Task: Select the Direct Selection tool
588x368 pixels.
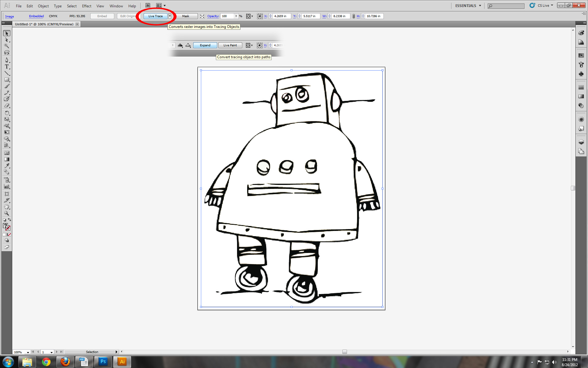Action: tap(7, 40)
